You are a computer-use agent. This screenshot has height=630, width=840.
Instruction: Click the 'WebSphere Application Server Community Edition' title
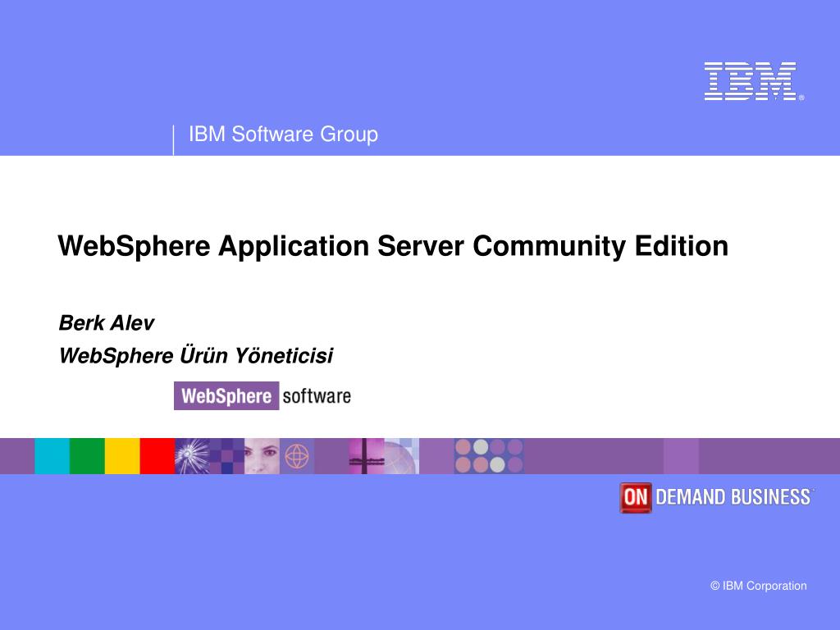(393, 246)
